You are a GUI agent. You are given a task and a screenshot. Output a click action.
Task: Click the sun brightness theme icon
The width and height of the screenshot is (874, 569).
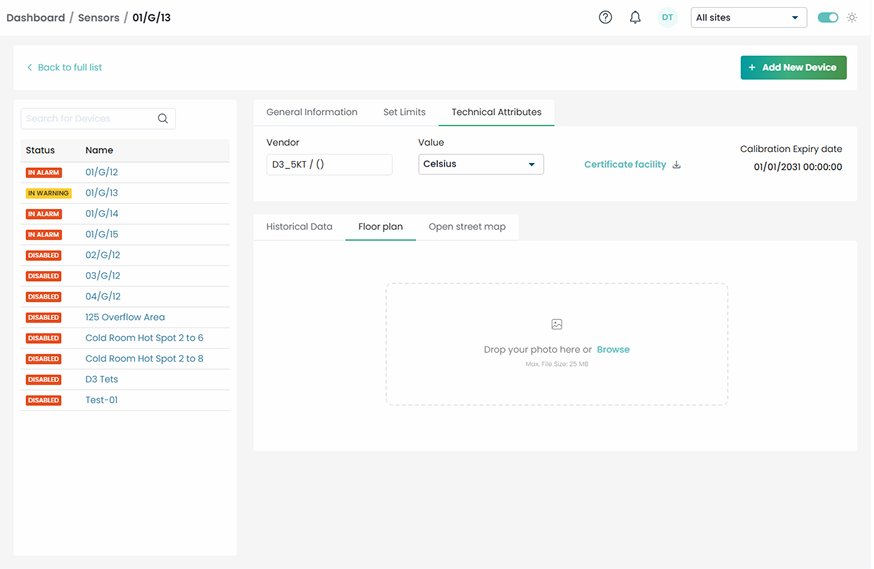[852, 17]
